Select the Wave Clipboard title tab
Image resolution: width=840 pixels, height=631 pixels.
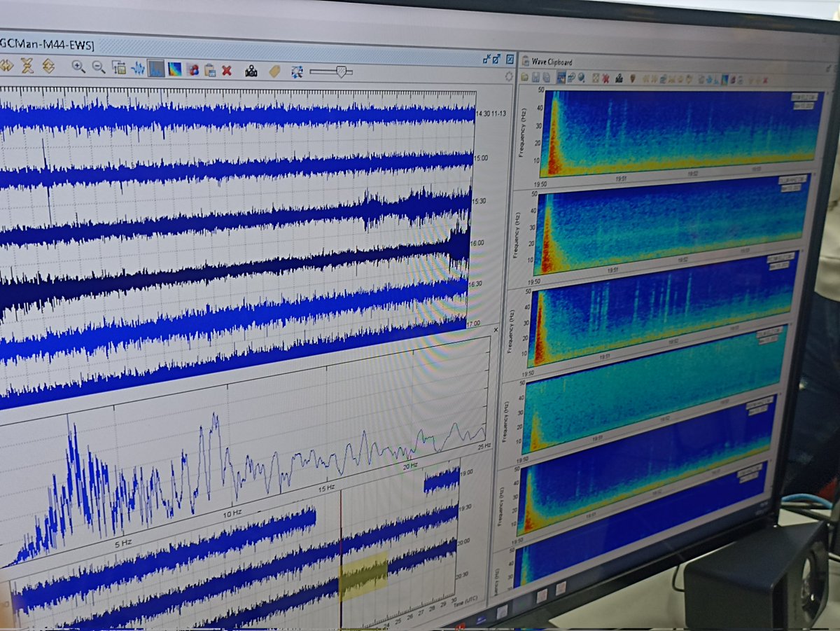(546, 62)
